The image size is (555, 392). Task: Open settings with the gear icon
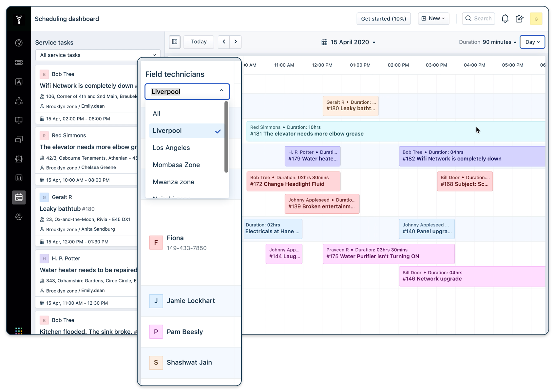(x=19, y=217)
